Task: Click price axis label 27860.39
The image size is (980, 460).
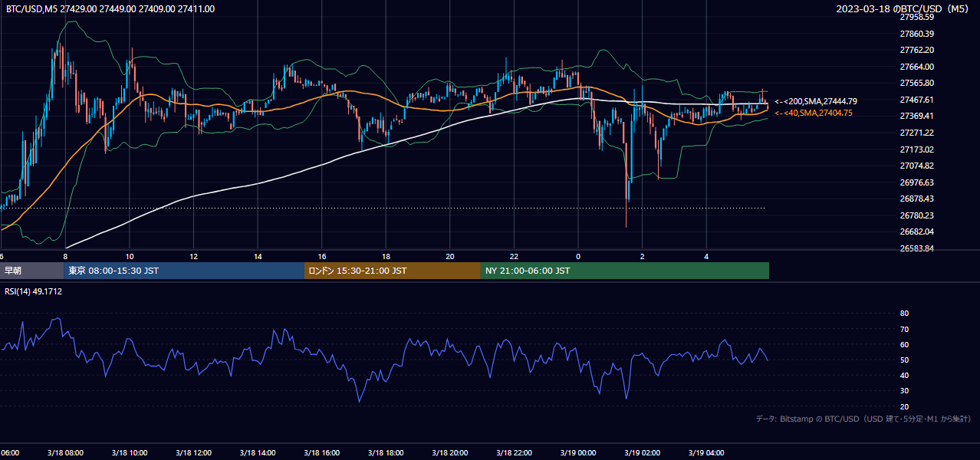Action: [917, 34]
